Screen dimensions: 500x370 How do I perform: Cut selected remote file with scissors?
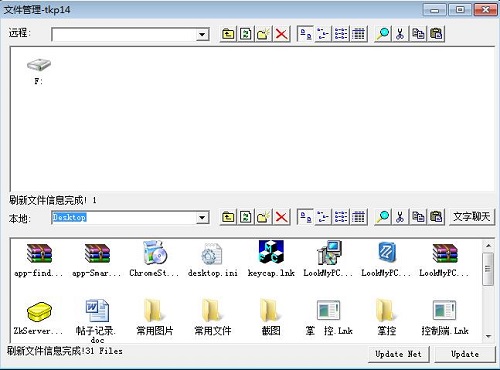click(x=400, y=34)
